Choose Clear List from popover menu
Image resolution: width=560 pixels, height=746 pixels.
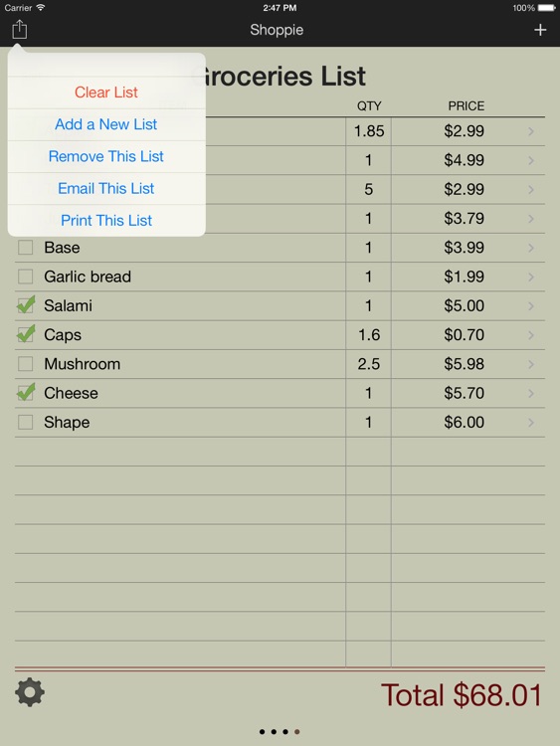[x=106, y=93]
